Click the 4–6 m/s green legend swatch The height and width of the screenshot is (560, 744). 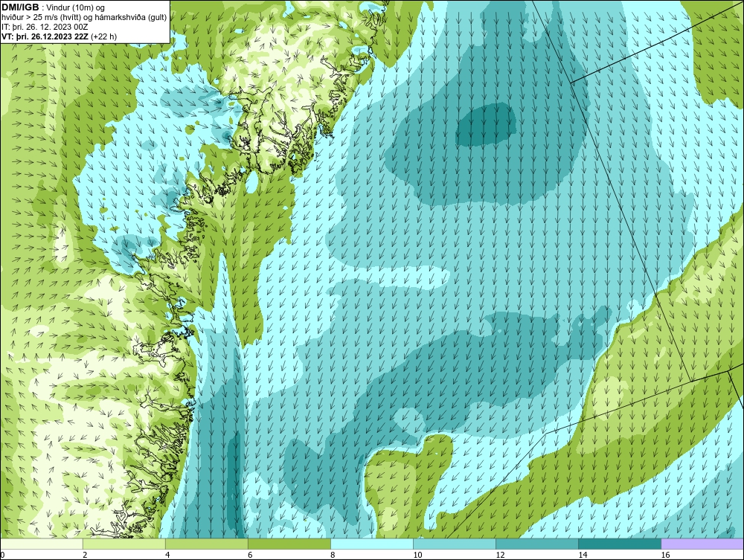[x=207, y=544]
